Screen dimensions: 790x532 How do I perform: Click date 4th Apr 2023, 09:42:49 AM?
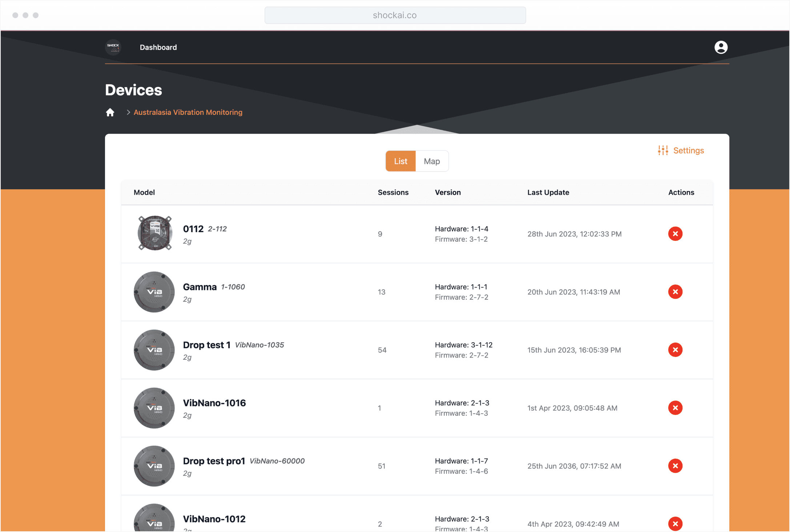coord(573,524)
